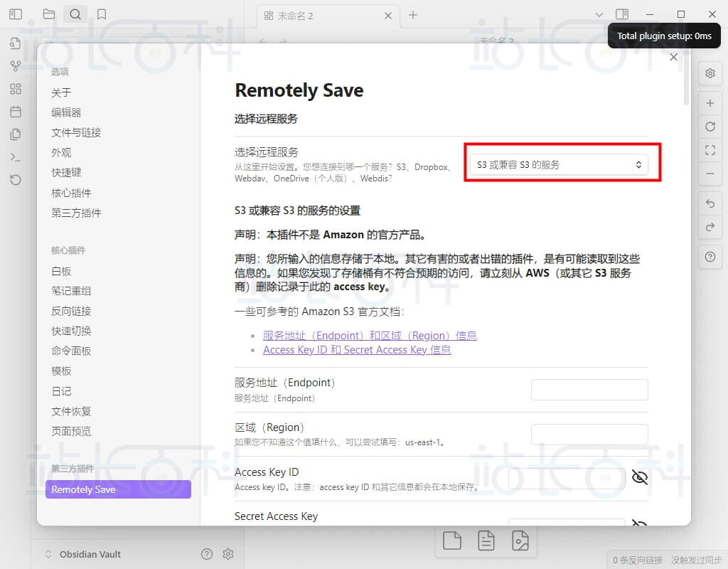
Task: Open the remote service dropdown
Action: [x=559, y=165]
